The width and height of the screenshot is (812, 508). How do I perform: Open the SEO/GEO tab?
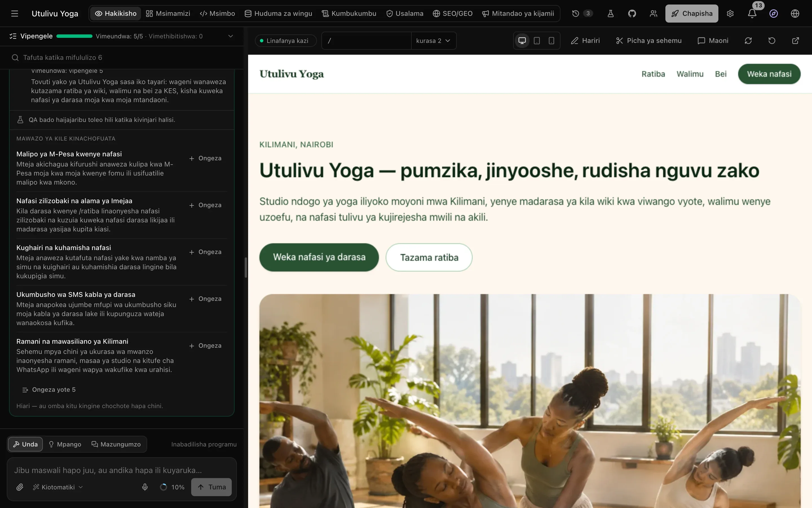point(452,14)
